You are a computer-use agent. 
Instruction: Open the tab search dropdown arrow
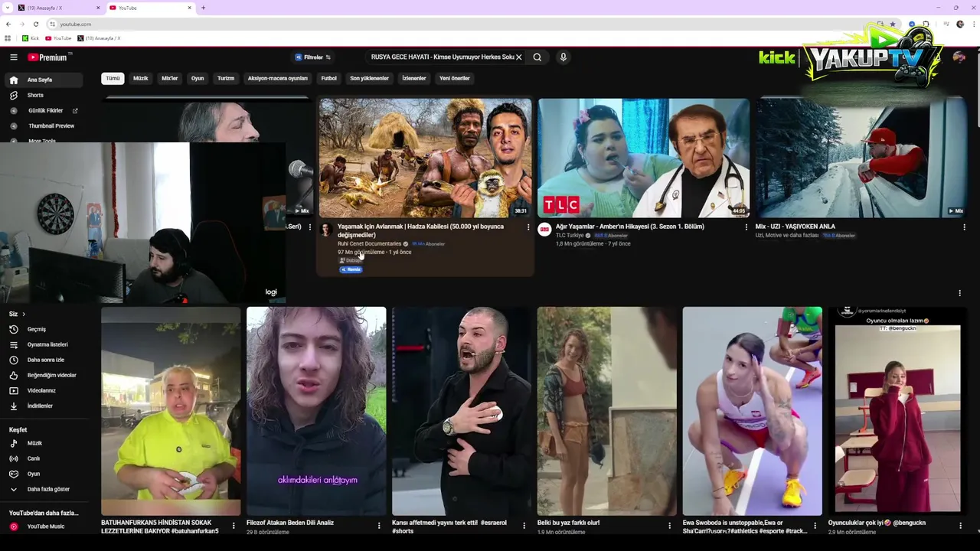point(7,8)
